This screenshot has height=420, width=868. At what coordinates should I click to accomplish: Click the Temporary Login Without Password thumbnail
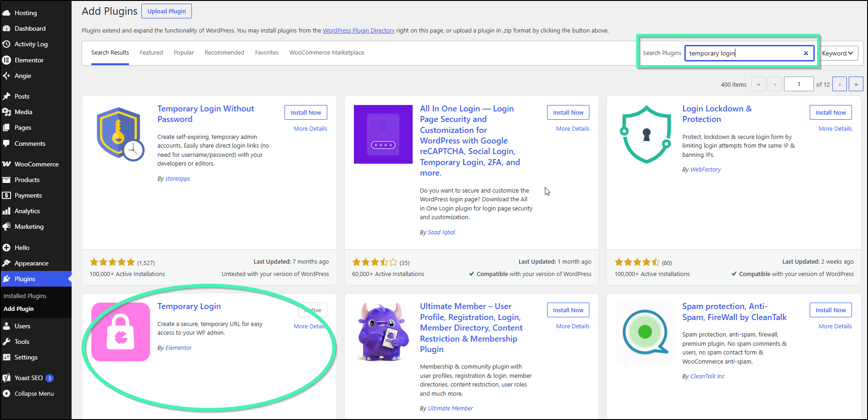point(121,134)
